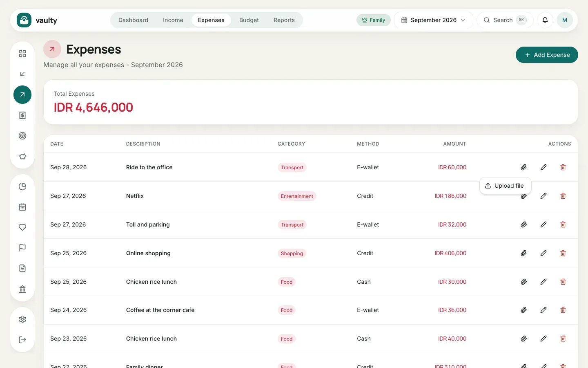Screen dimensions: 588x368
Task: Delete the Ride to the office expense
Action: coord(563,167)
